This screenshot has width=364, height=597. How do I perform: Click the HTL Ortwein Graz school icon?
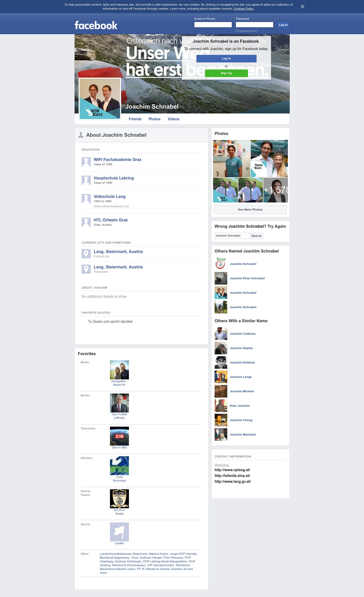pyautogui.click(x=86, y=222)
